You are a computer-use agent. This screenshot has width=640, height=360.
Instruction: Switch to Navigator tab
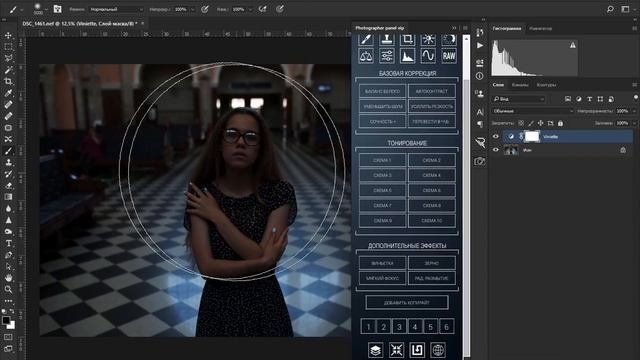(540, 29)
